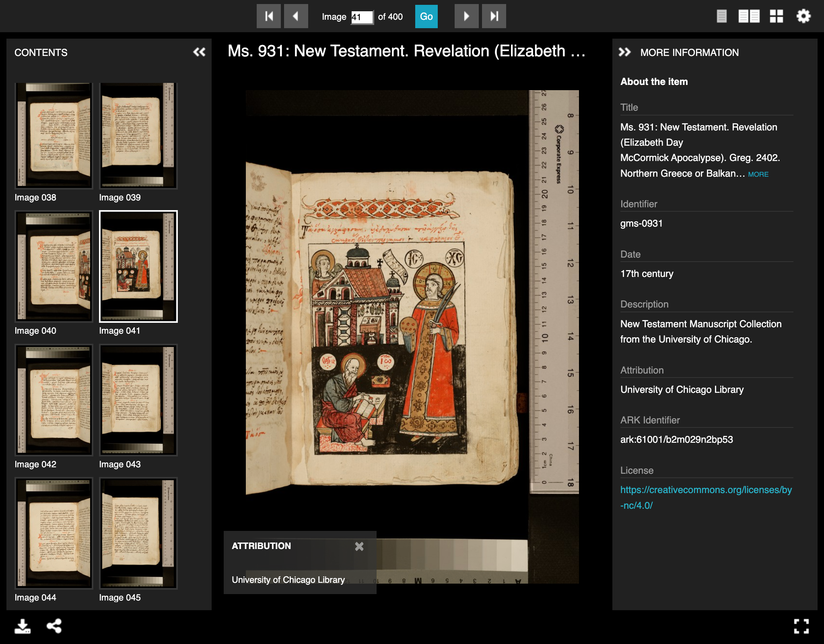Click the CONTENTS panel heading

click(x=41, y=52)
